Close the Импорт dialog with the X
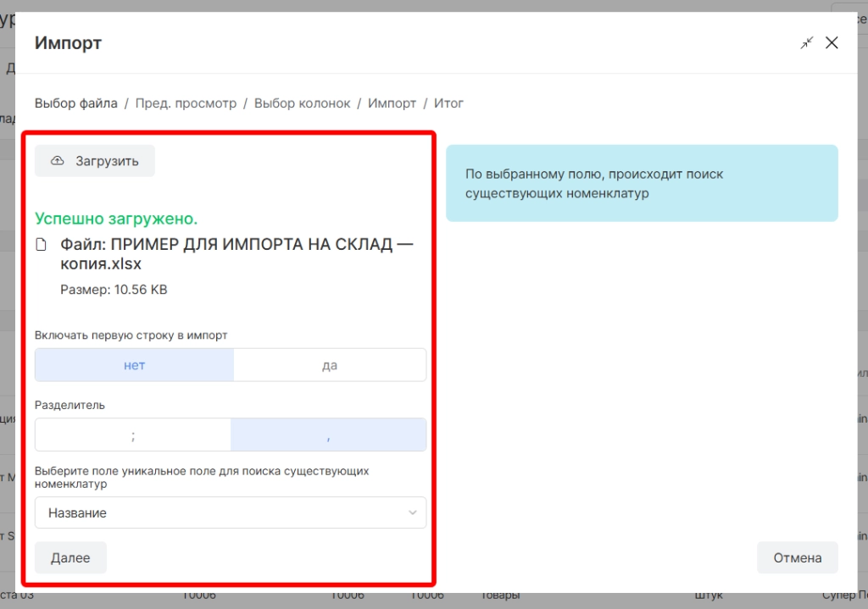868x609 pixels. point(832,43)
